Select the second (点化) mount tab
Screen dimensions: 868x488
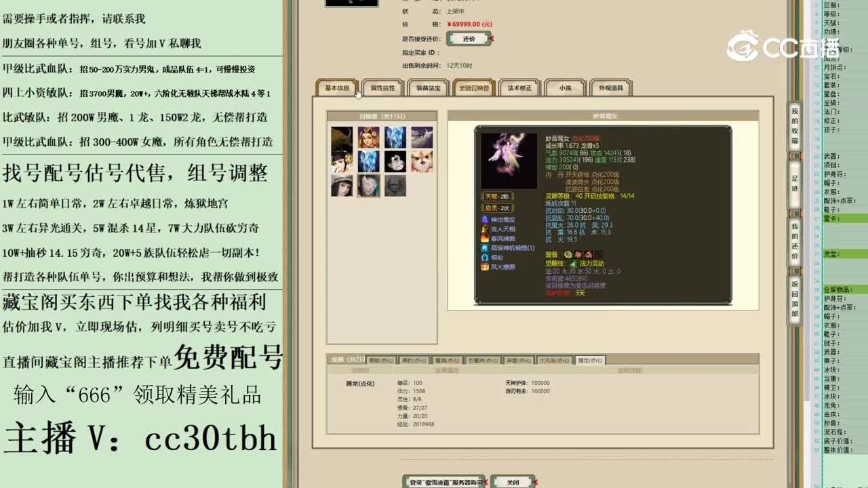414,360
